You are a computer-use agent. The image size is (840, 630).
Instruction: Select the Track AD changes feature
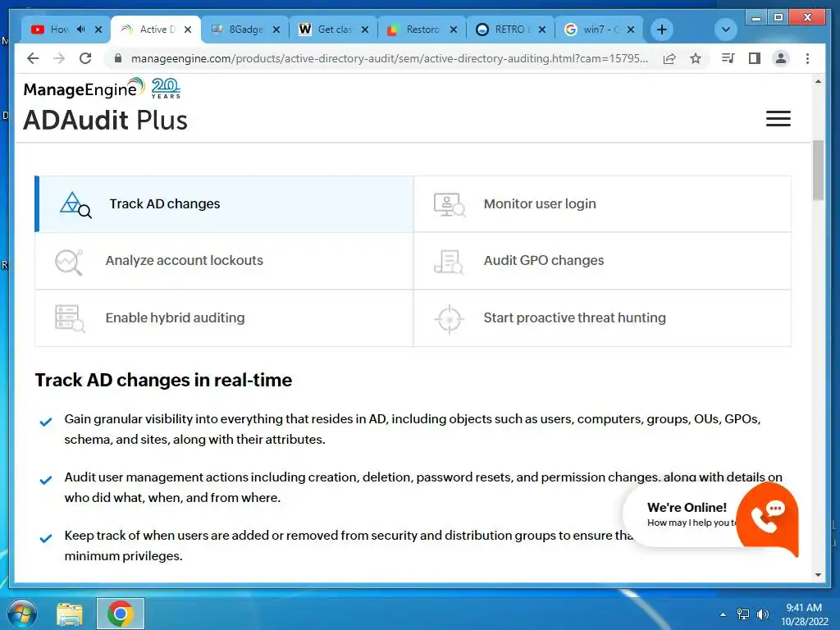(x=224, y=204)
